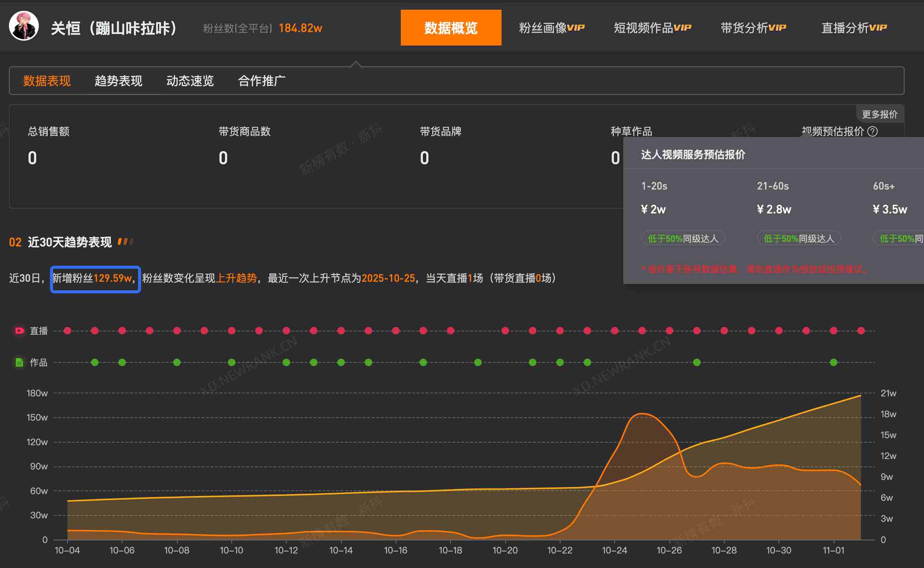This screenshot has width=924, height=568.
Task: Click the highlighted 新增粉丝129.59w text
Action: pyautogui.click(x=95, y=278)
